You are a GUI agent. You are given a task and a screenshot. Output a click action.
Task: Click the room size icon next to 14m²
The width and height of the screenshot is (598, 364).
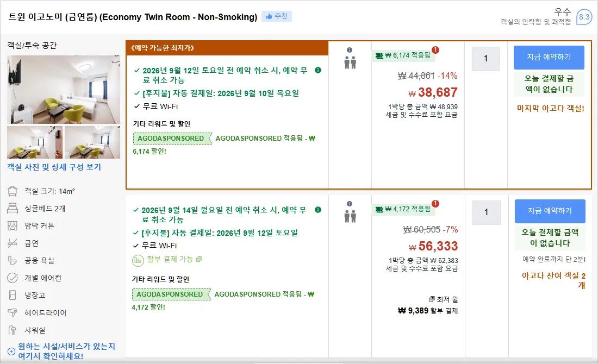13,191
